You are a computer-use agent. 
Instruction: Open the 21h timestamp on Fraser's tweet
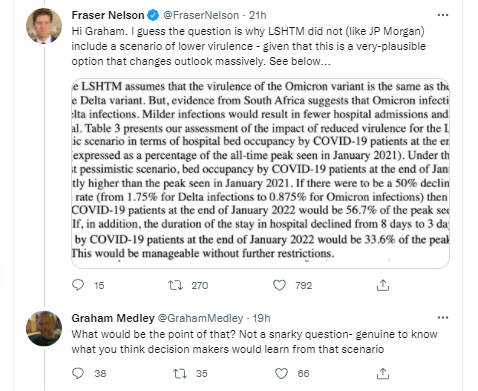coord(258,15)
